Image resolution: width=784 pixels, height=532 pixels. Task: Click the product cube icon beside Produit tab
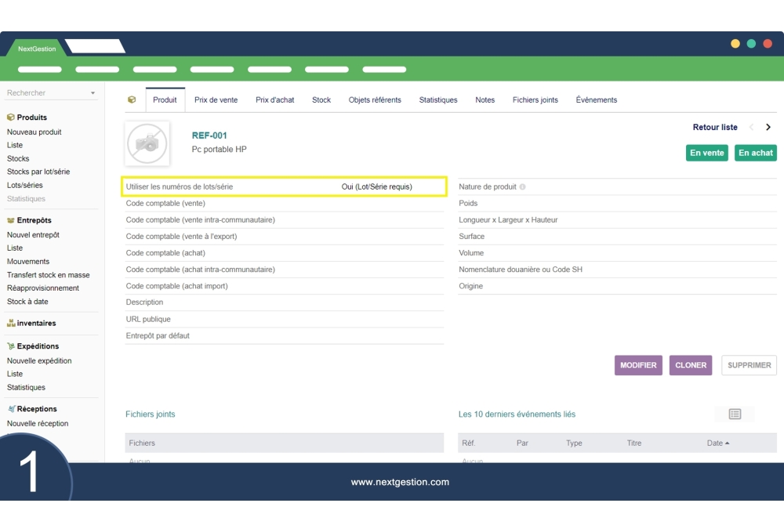[132, 100]
